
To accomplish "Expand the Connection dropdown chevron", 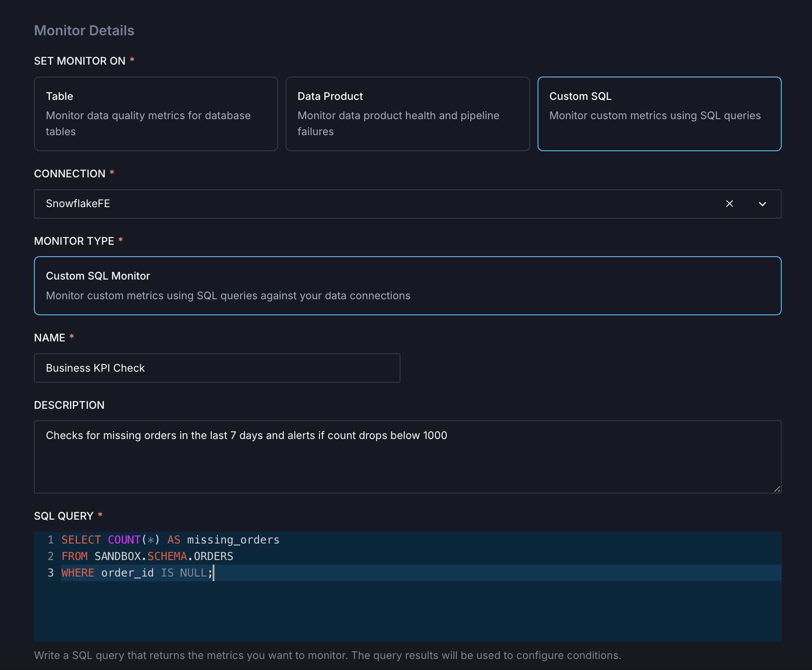I will (x=762, y=204).
